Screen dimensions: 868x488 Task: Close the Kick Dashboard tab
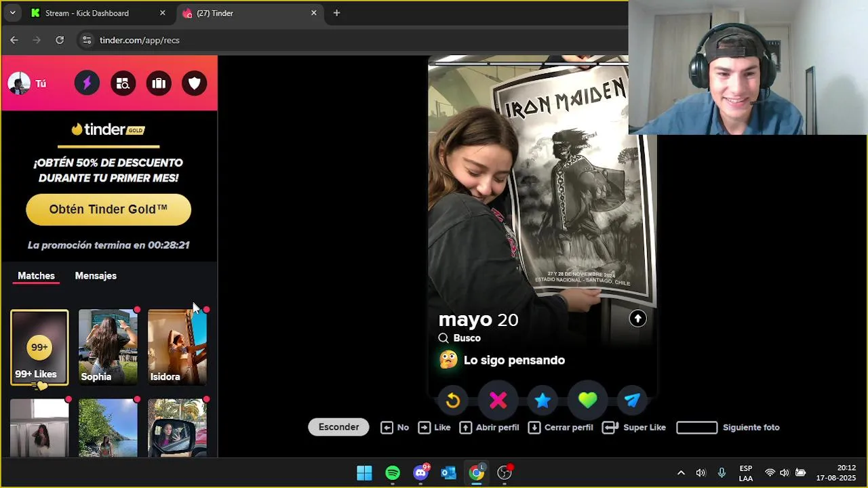(x=162, y=13)
